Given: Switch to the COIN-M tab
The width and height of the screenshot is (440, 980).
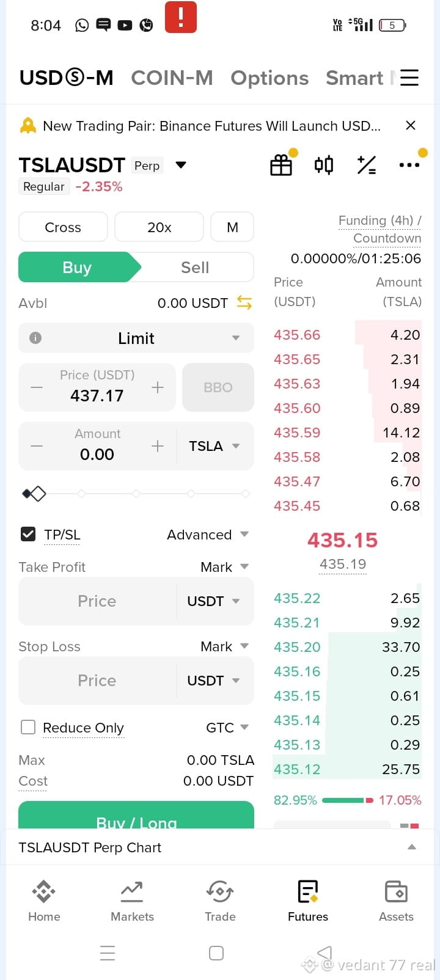Looking at the screenshot, I should pos(172,78).
